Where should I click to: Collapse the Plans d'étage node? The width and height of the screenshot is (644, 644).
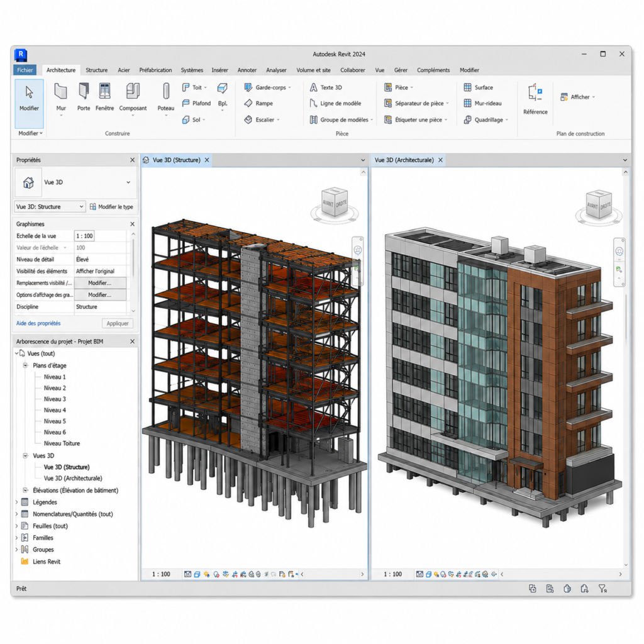click(x=25, y=365)
